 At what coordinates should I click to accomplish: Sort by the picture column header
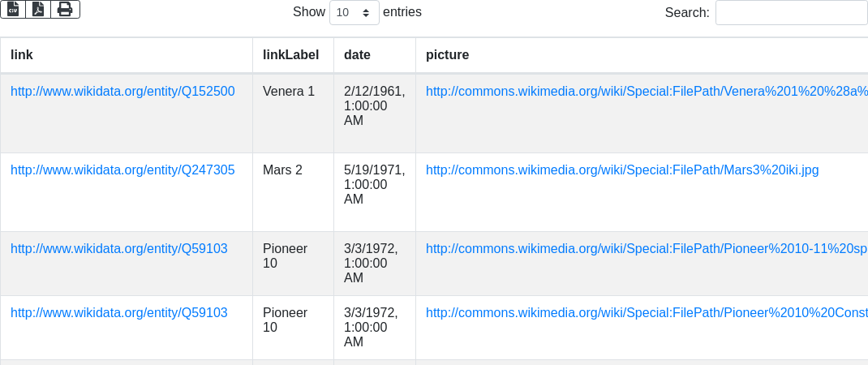(x=447, y=55)
